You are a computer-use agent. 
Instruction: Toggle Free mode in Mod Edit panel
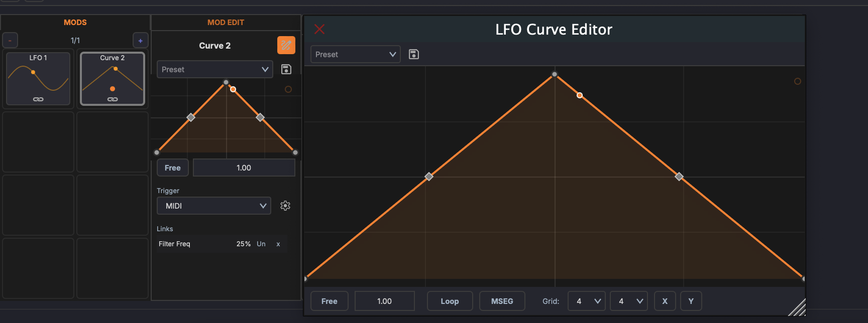click(x=173, y=168)
